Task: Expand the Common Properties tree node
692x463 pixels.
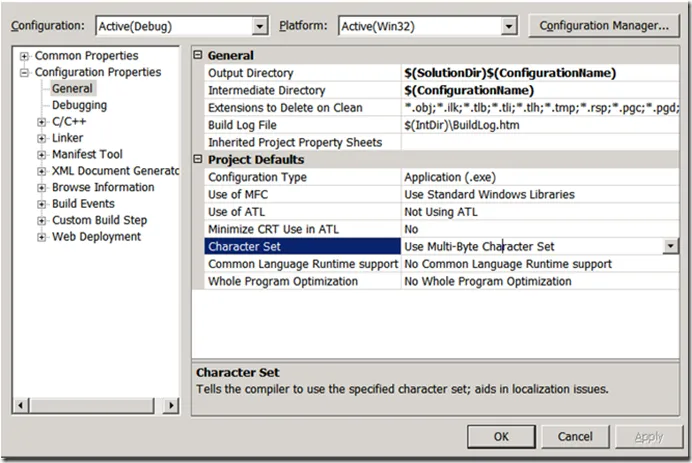Action: pos(25,56)
